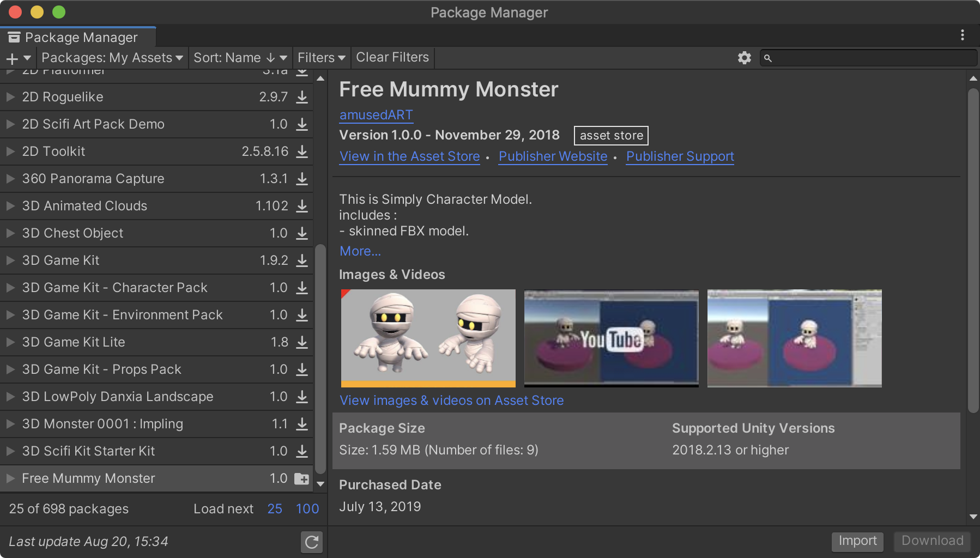Click the package search input field

(x=868, y=58)
